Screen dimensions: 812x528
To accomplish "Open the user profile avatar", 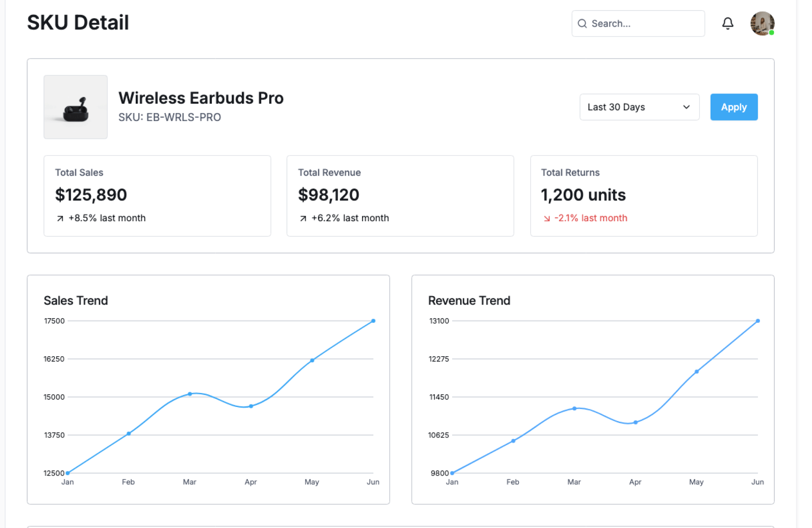I will (762, 23).
